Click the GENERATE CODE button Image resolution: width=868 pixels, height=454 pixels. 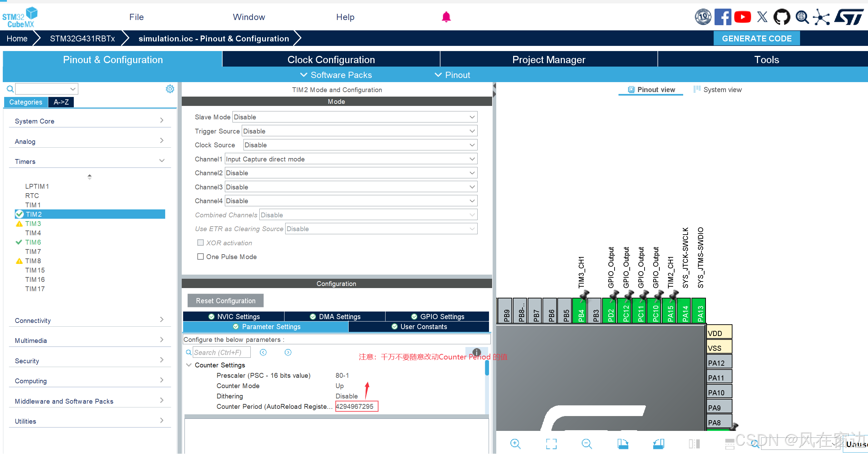[x=756, y=39]
